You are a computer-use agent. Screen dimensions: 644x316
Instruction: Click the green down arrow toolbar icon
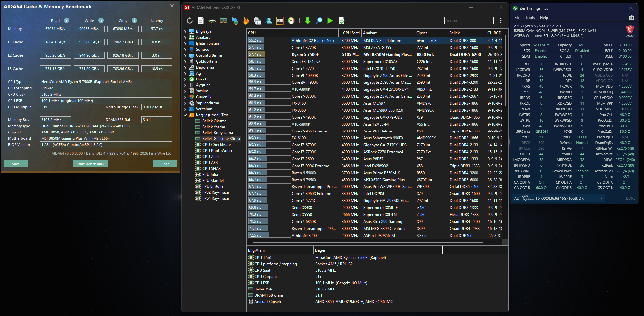pos(308,21)
